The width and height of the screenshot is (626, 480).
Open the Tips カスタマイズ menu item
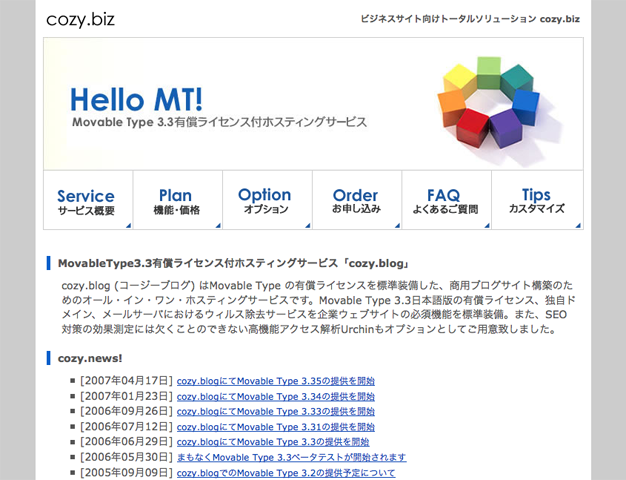point(537,200)
